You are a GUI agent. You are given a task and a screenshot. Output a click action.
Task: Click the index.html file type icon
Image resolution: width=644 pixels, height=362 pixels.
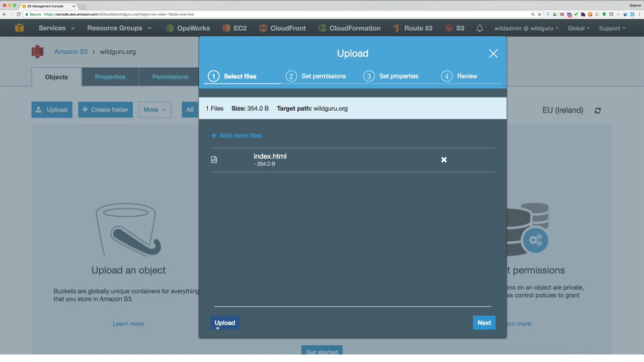(214, 160)
